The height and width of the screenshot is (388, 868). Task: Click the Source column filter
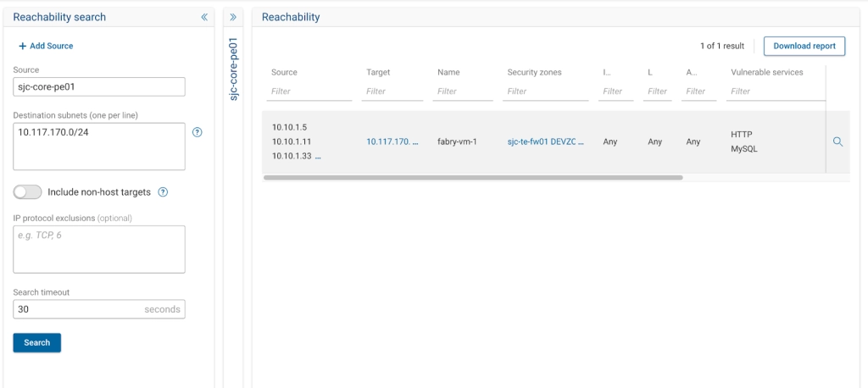pos(309,91)
